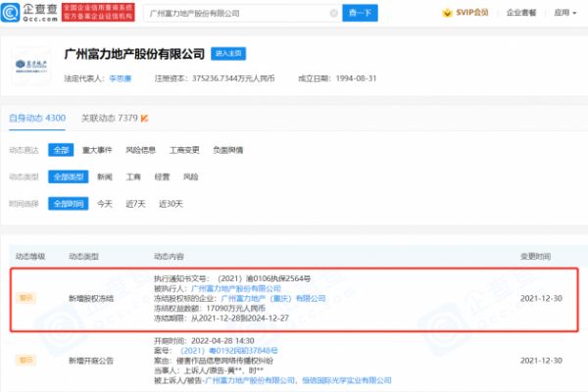Image resolution: width=588 pixels, height=392 pixels.
Task: Click the 新增开庭公告 type text
Action: tap(91, 361)
